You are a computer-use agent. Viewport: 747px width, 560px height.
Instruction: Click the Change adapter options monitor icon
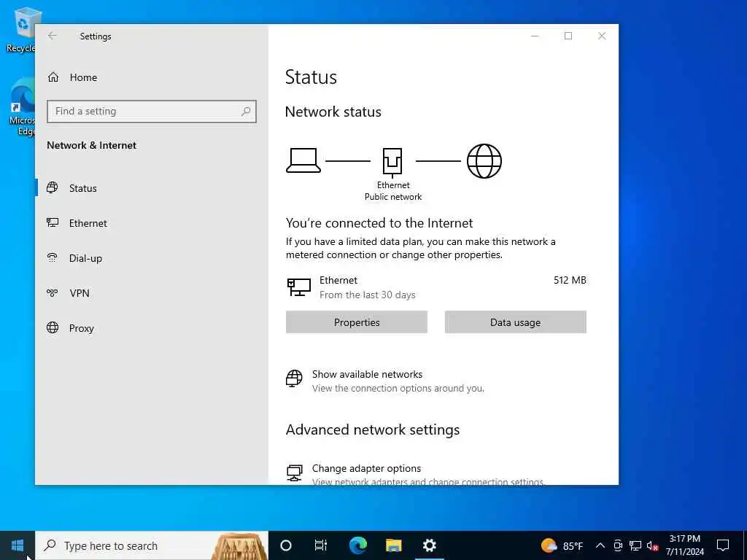(x=295, y=472)
